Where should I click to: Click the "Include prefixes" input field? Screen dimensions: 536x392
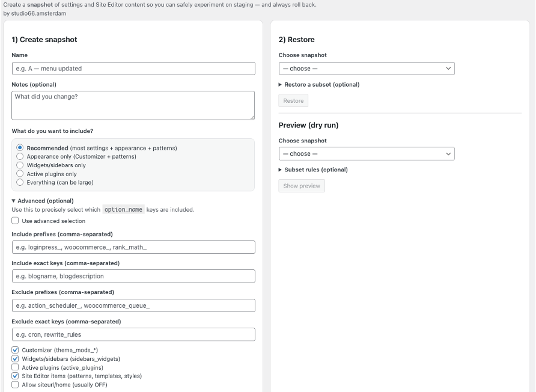133,247
